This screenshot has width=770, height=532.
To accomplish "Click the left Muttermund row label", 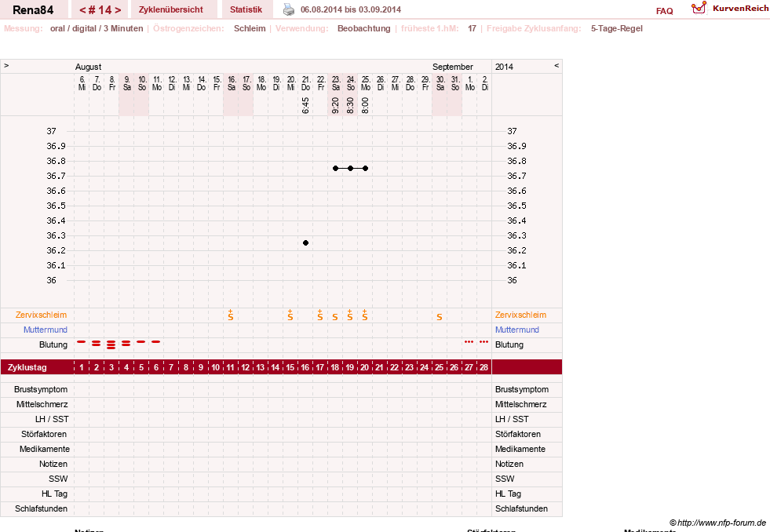I will pos(46,330).
